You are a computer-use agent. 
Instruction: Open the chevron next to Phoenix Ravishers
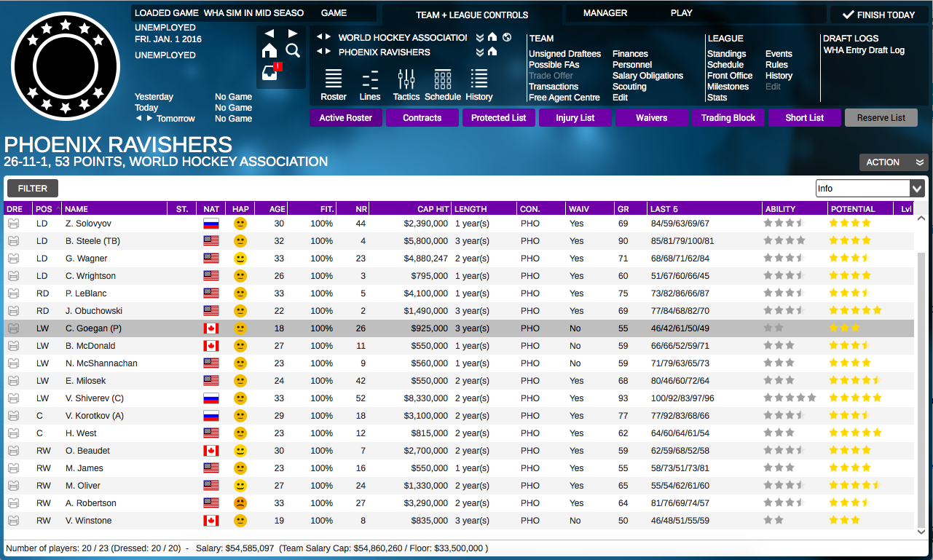pyautogui.click(x=479, y=52)
